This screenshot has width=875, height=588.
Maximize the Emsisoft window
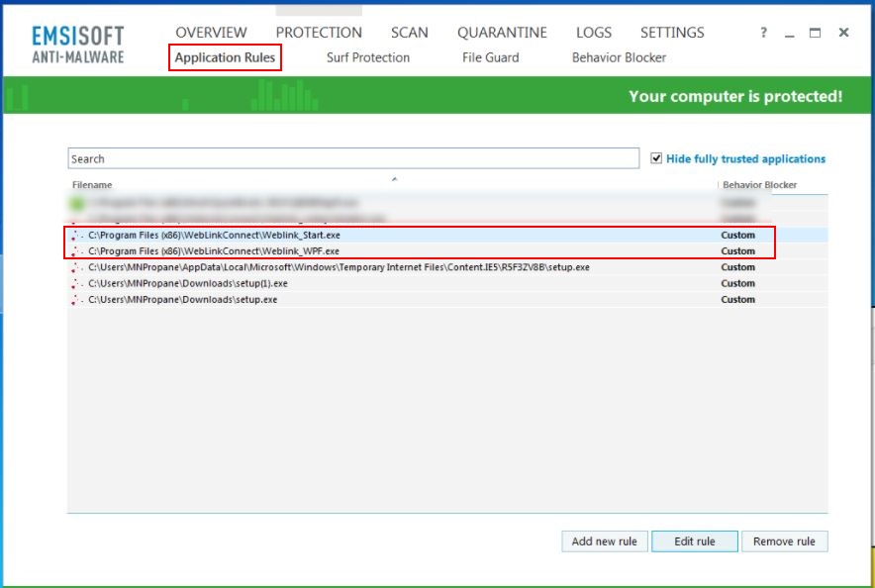tap(815, 33)
